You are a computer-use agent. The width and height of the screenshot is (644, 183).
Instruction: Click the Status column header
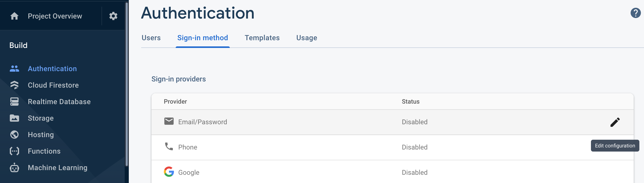411,102
